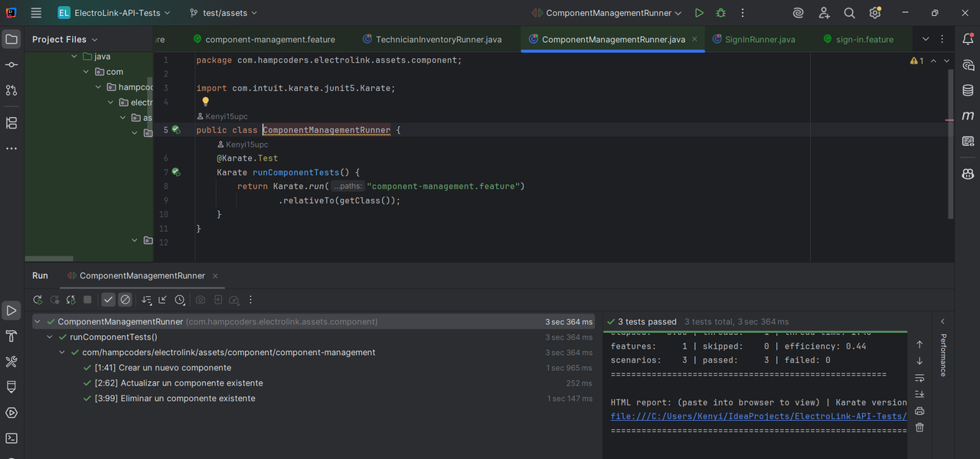Switch to component-management.feature tab
The width and height of the screenshot is (980, 459).
(264, 39)
